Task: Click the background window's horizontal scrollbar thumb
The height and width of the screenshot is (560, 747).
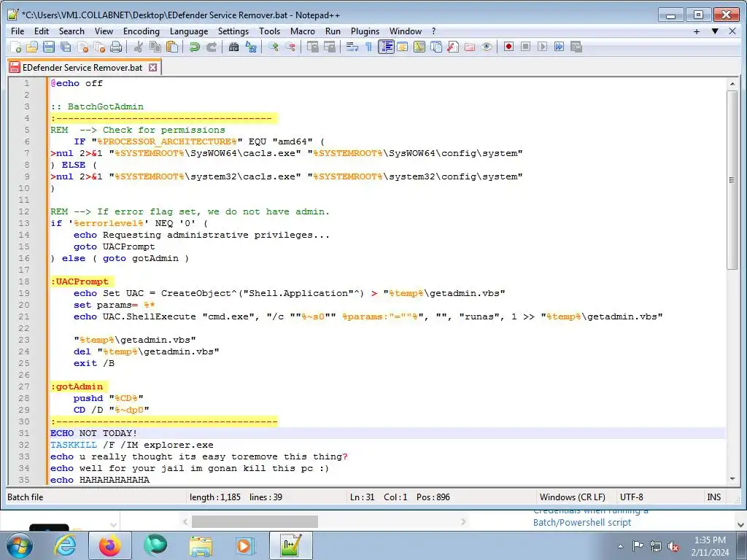Action: (x=255, y=521)
